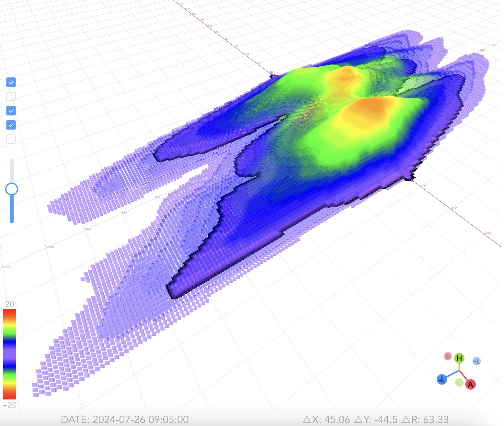Click the color scale maximum value 20
Viewport: 504px width, 426px height.
[10, 304]
